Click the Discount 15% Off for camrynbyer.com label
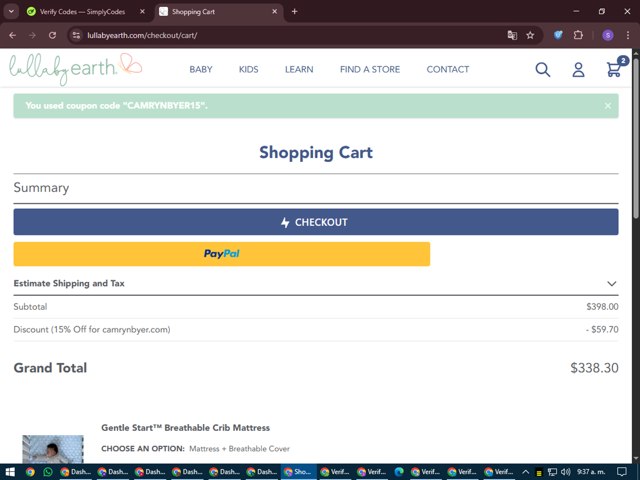Screen dimensions: 640x480 (x=92, y=329)
